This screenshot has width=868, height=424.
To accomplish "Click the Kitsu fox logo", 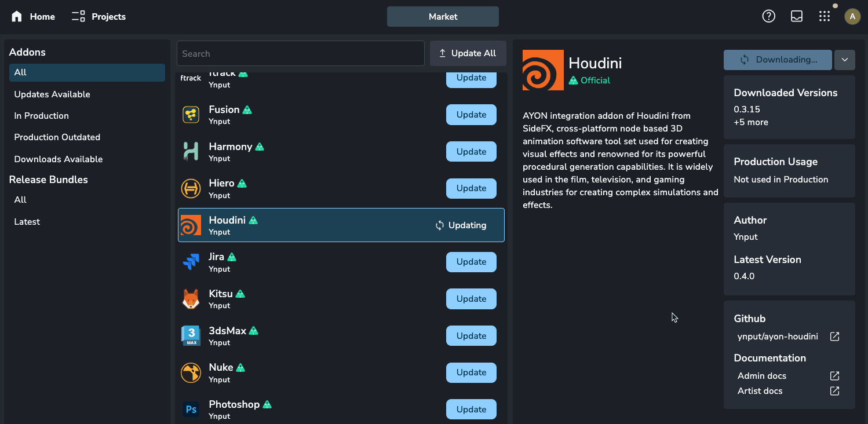I will point(191,299).
